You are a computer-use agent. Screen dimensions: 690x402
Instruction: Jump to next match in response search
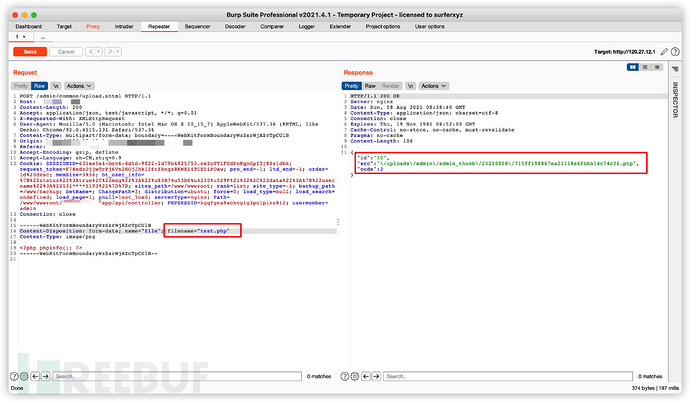pyautogui.click(x=376, y=376)
